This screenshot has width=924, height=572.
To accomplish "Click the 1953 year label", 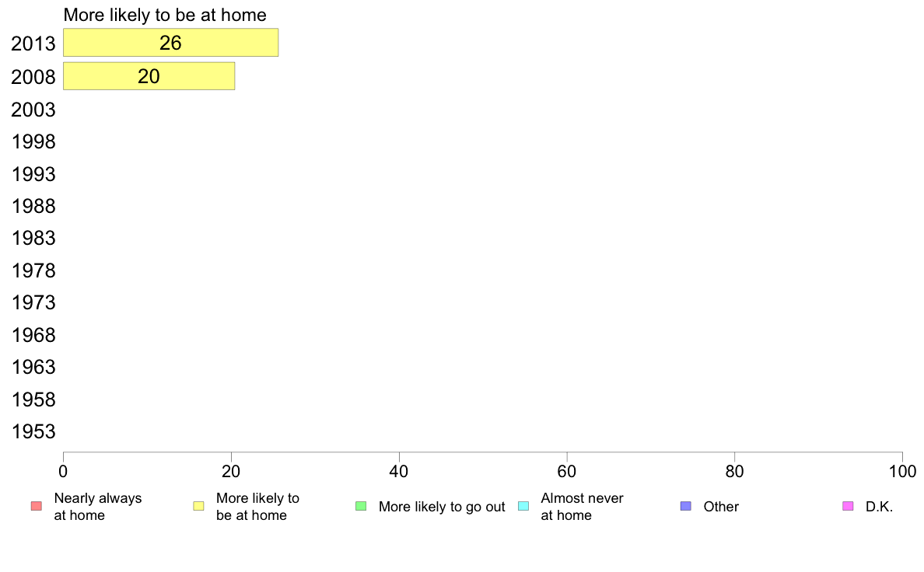I will tap(33, 432).
